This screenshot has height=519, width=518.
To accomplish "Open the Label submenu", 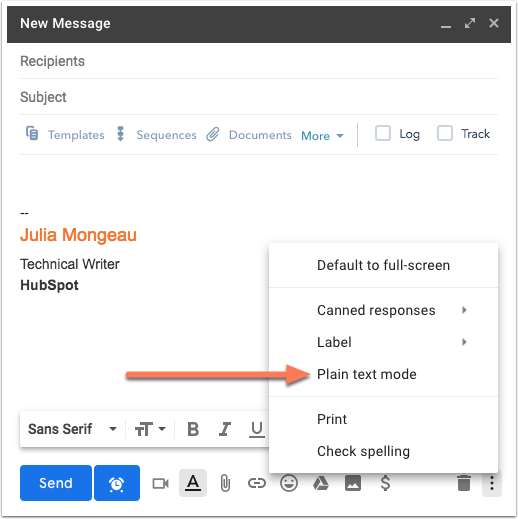I will click(383, 342).
